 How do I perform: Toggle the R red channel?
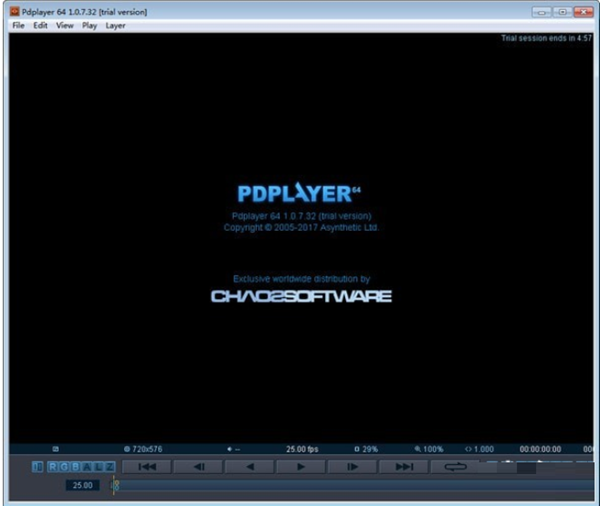[x=52, y=466]
